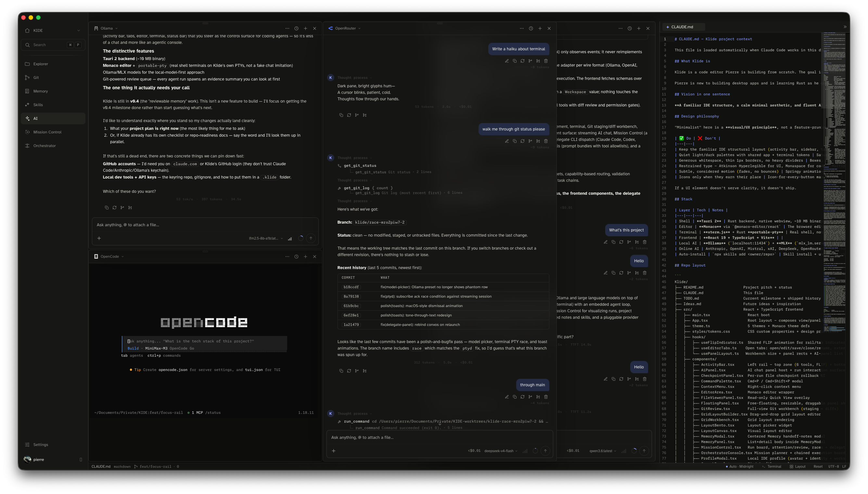
Task: Send the message in the qwen3.6 chat
Action: [x=644, y=451]
